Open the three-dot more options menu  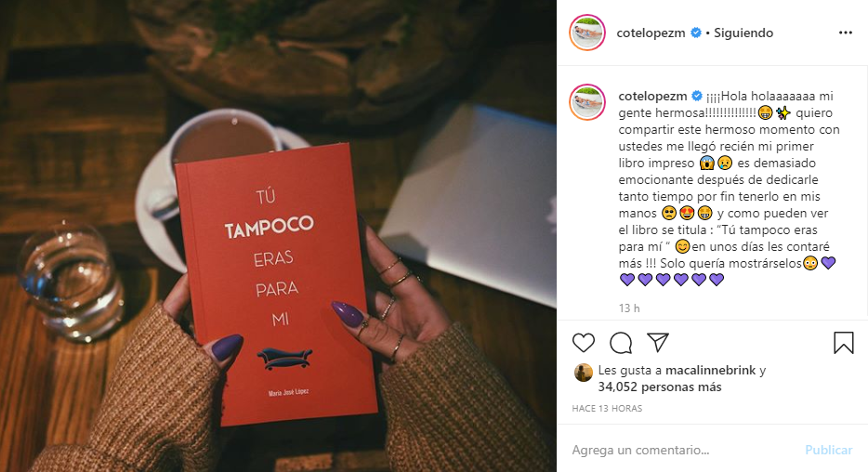[x=846, y=33]
